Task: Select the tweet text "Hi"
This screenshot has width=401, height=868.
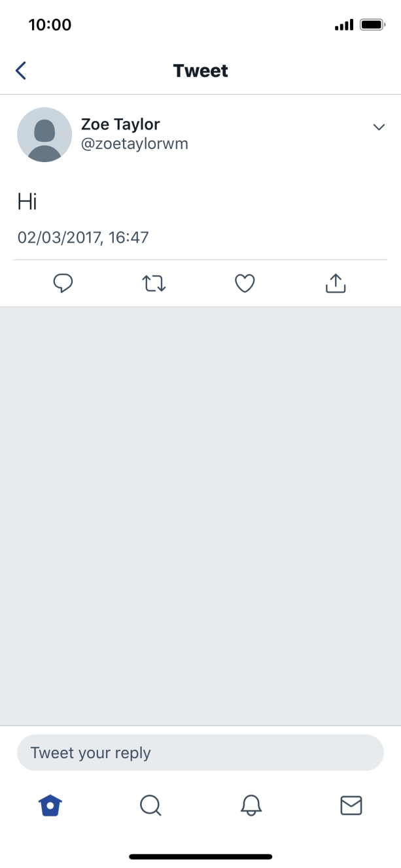Action: [27, 202]
